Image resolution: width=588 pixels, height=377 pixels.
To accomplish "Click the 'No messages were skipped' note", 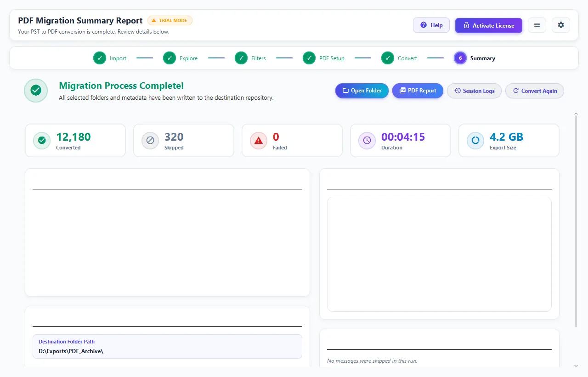I will click(372, 361).
